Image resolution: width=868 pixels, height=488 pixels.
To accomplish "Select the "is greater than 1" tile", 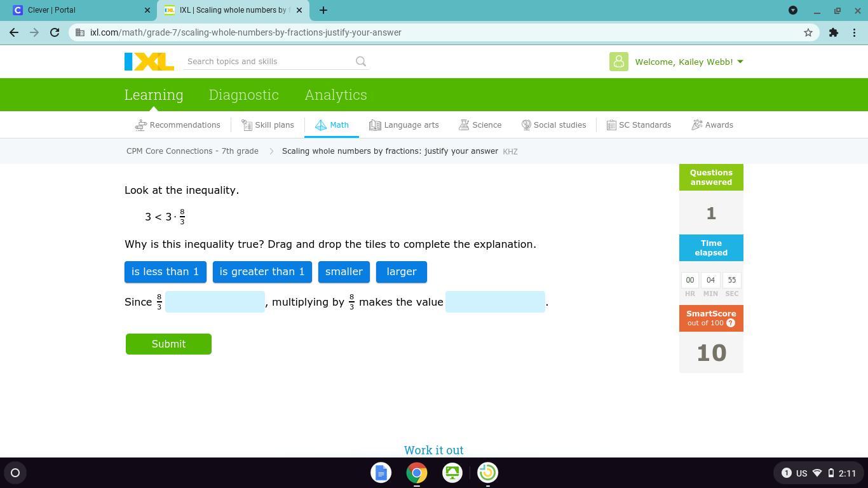I will click(x=262, y=272).
